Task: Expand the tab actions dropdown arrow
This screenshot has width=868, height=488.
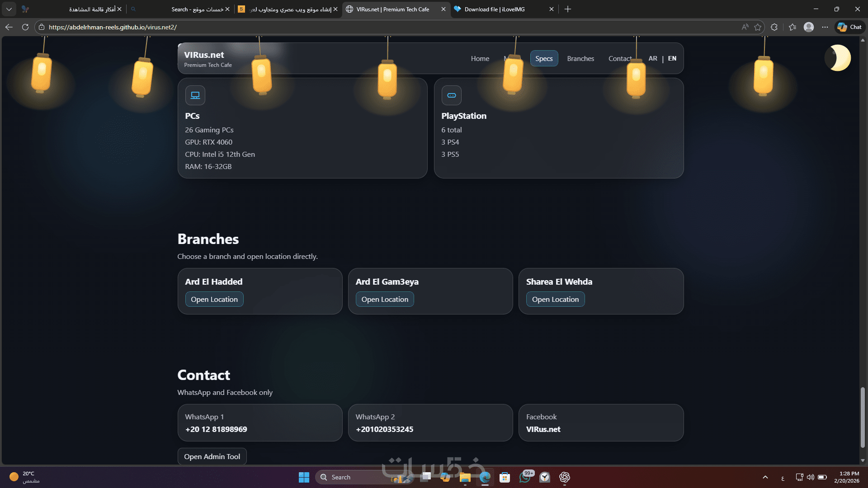Action: coord(9,9)
